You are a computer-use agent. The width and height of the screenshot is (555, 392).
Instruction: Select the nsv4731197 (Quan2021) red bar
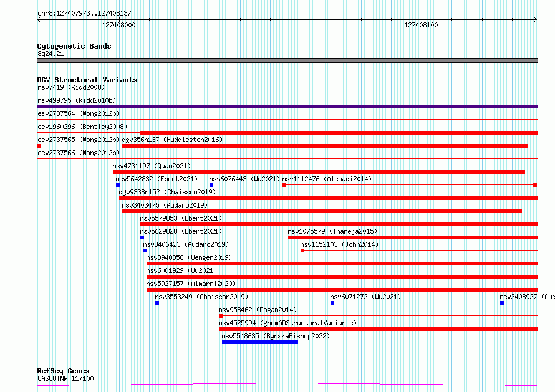[319, 172]
